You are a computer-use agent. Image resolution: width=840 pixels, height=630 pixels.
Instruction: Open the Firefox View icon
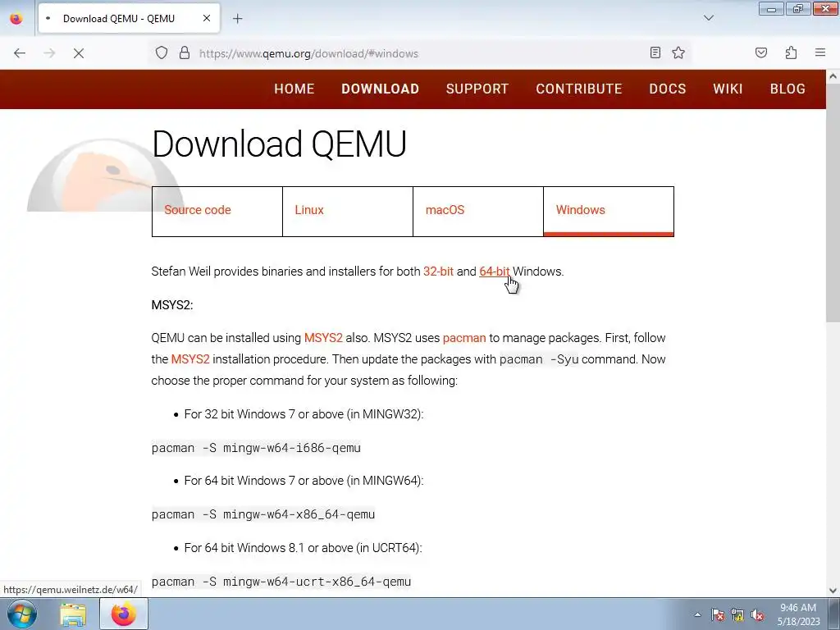point(16,19)
